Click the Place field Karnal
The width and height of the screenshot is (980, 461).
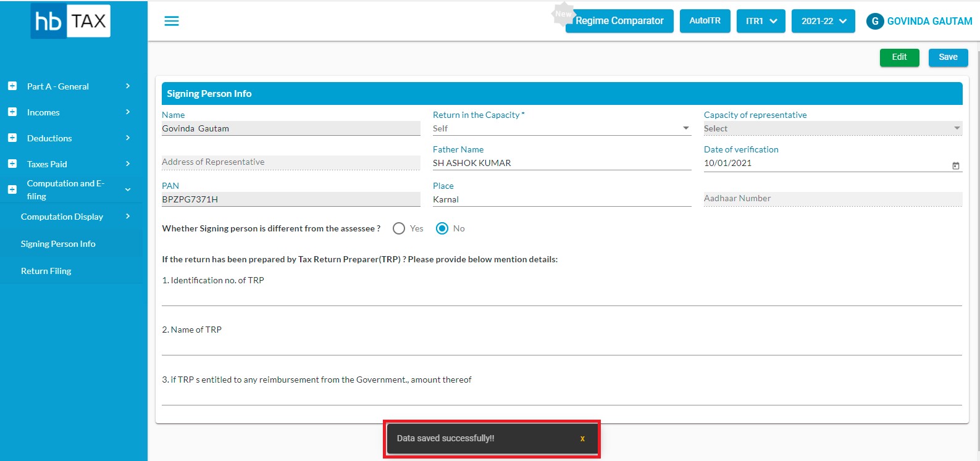562,199
